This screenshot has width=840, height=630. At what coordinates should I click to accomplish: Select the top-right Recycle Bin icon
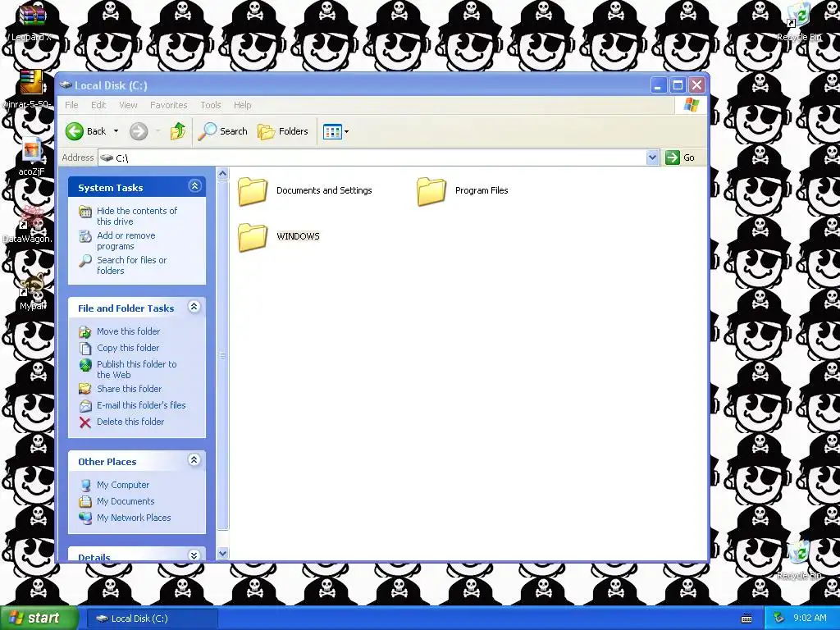pos(799,22)
